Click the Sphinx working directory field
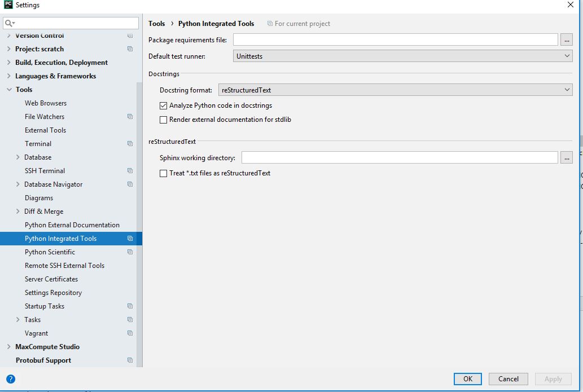The image size is (583, 392). pyautogui.click(x=400, y=157)
